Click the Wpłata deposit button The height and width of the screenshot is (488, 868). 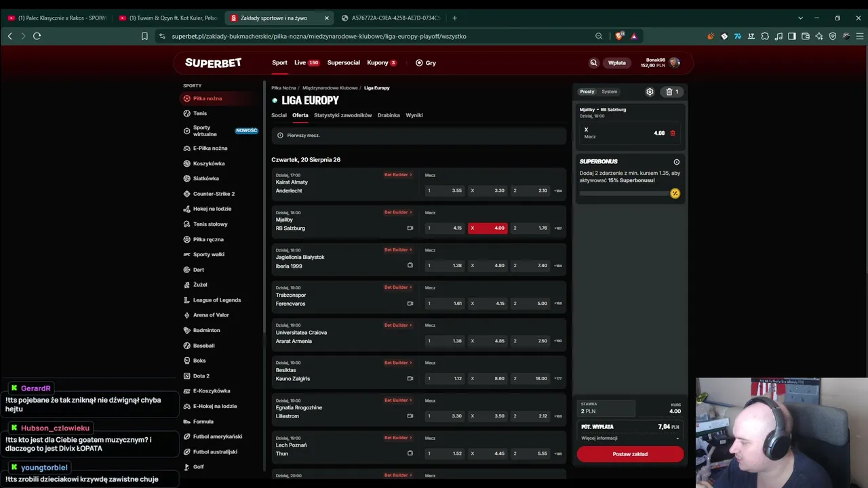point(617,62)
